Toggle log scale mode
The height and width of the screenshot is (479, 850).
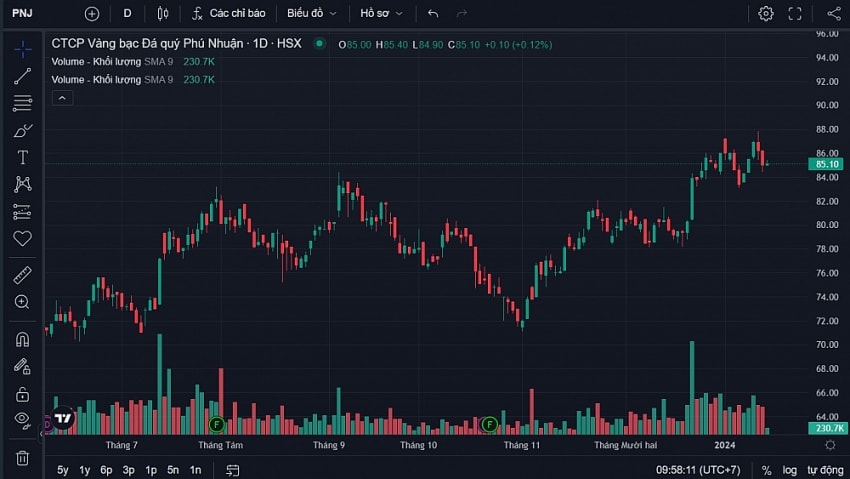790,470
